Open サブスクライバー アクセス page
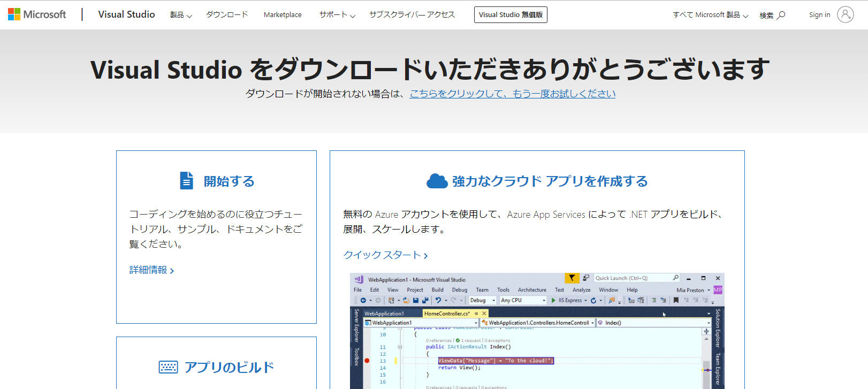Image resolution: width=868 pixels, height=389 pixels. click(x=412, y=14)
